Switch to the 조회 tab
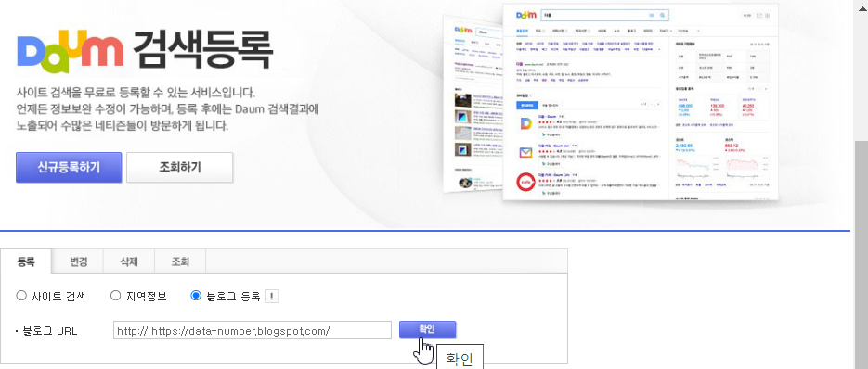 [180, 261]
